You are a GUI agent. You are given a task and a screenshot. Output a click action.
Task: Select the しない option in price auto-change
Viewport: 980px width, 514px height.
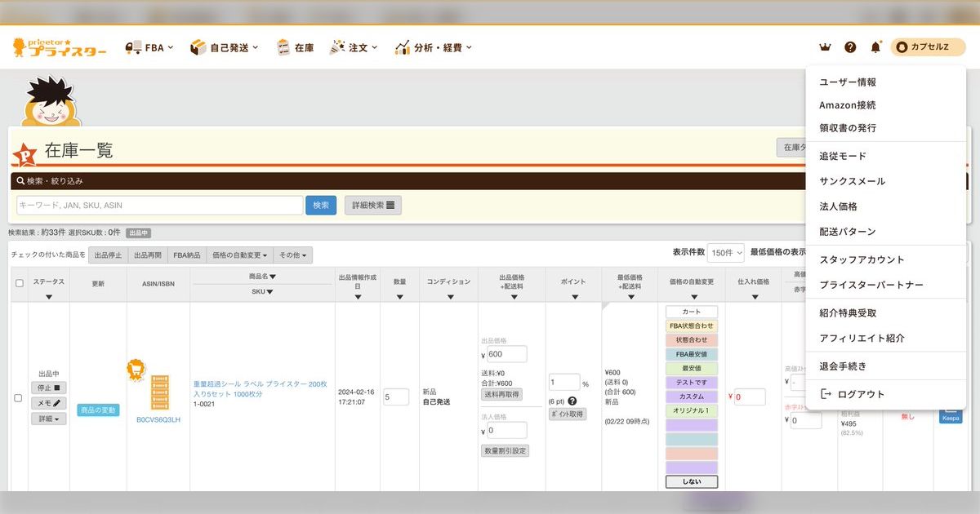click(x=691, y=481)
